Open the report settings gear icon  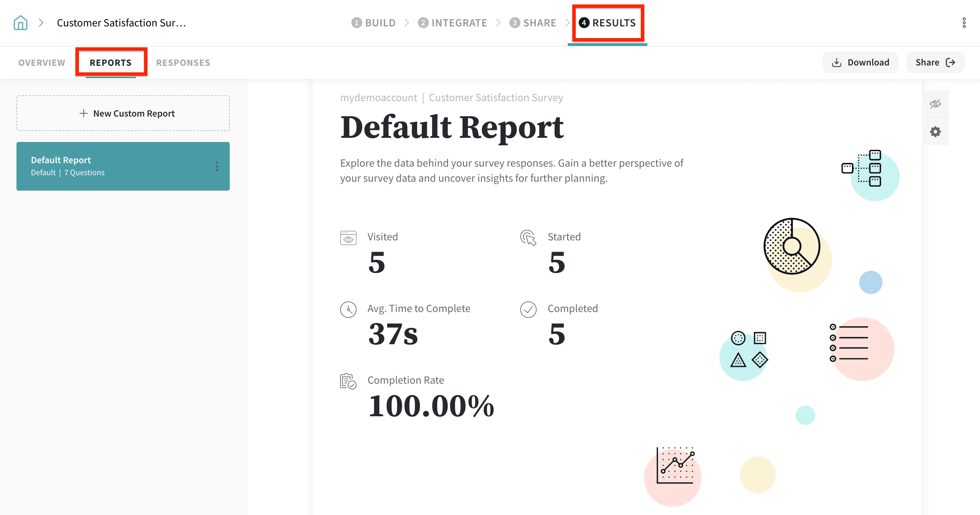click(935, 132)
